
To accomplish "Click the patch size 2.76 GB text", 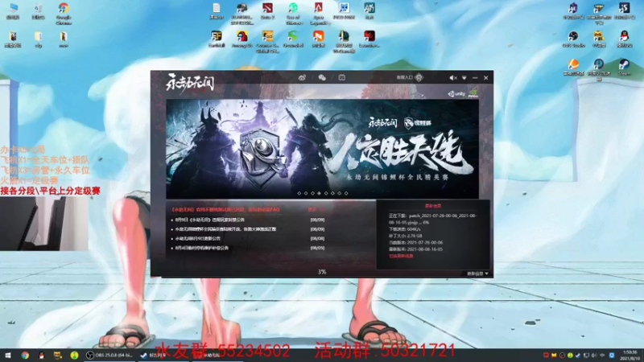I will (x=406, y=236).
